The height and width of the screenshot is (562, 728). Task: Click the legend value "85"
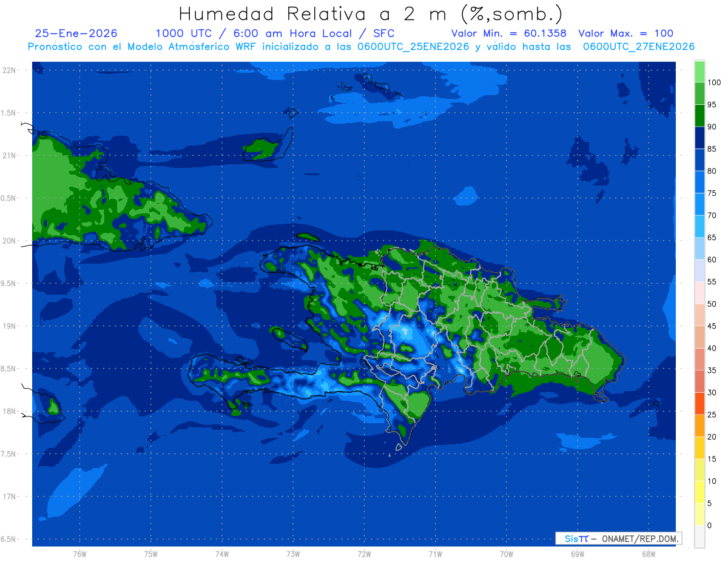click(x=712, y=149)
